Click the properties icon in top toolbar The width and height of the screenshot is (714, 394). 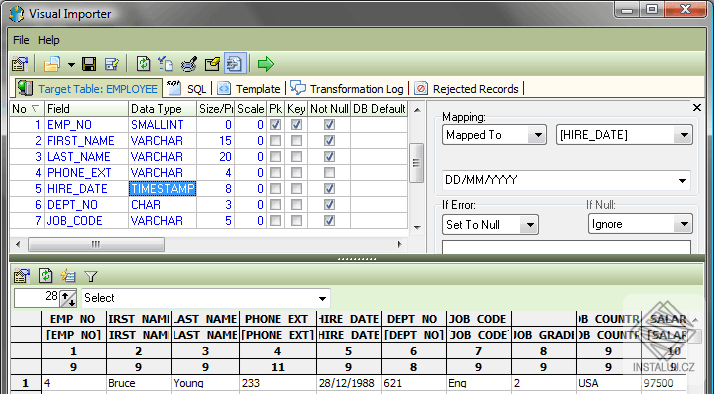point(20,64)
